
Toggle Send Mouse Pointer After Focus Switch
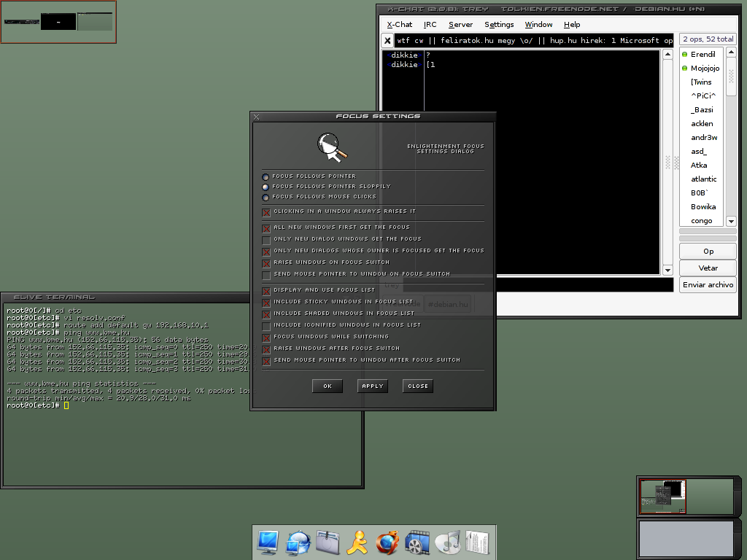click(266, 361)
